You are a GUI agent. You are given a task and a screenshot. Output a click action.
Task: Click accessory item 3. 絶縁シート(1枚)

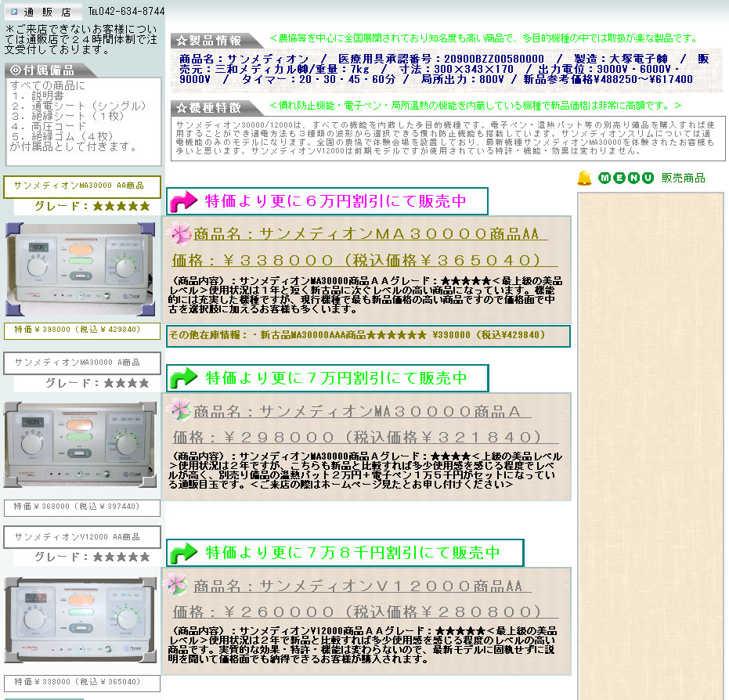(x=68, y=116)
